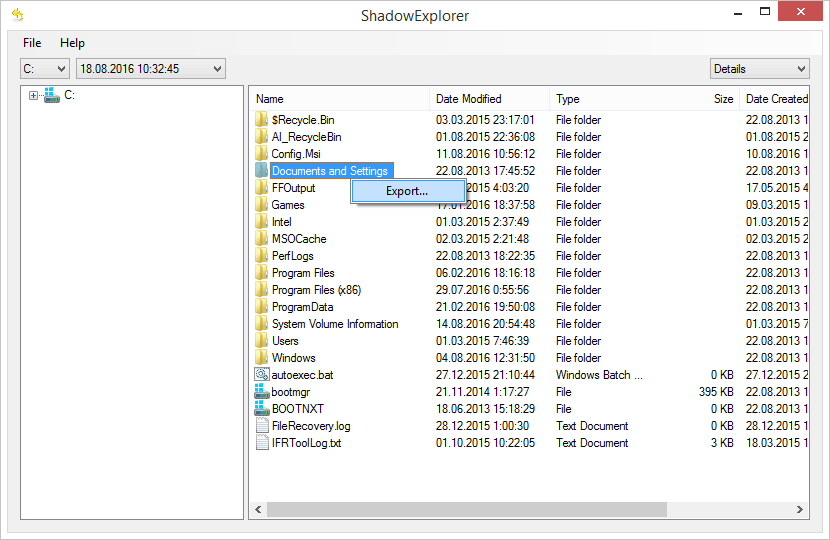Sort by the Name column header
Image resolution: width=830 pixels, height=540 pixels.
point(339,99)
